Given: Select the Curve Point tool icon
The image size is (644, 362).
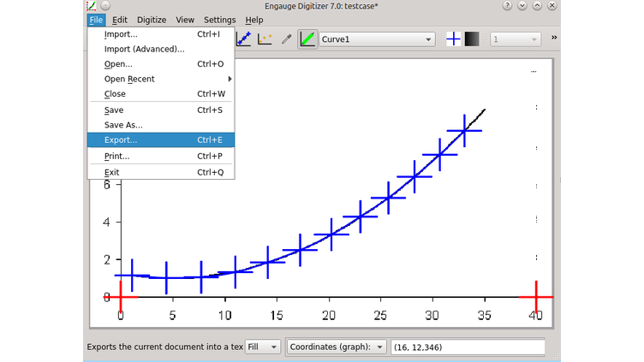Looking at the screenshot, I should click(x=245, y=39).
